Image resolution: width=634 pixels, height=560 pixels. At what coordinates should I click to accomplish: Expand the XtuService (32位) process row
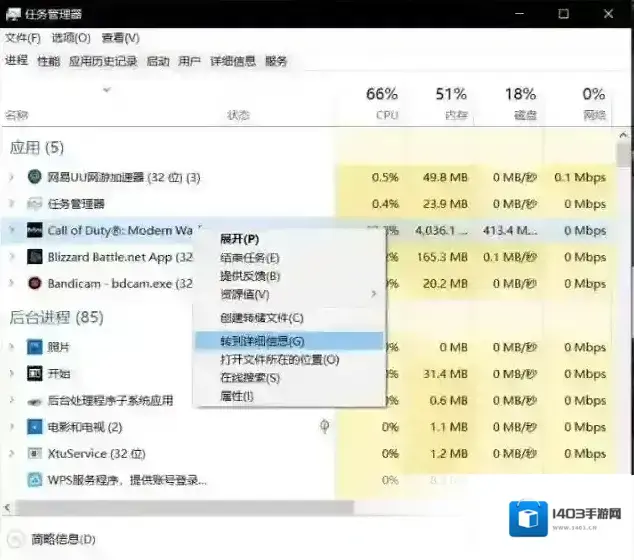coord(12,454)
